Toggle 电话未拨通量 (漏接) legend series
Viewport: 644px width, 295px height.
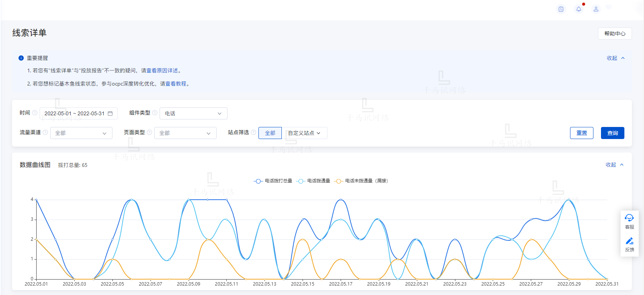361,181
